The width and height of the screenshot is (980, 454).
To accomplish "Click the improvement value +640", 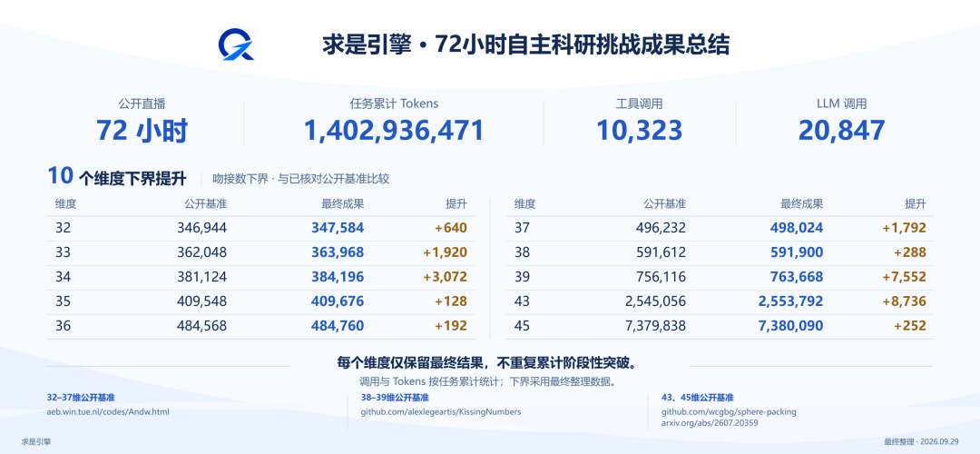I will [451, 228].
